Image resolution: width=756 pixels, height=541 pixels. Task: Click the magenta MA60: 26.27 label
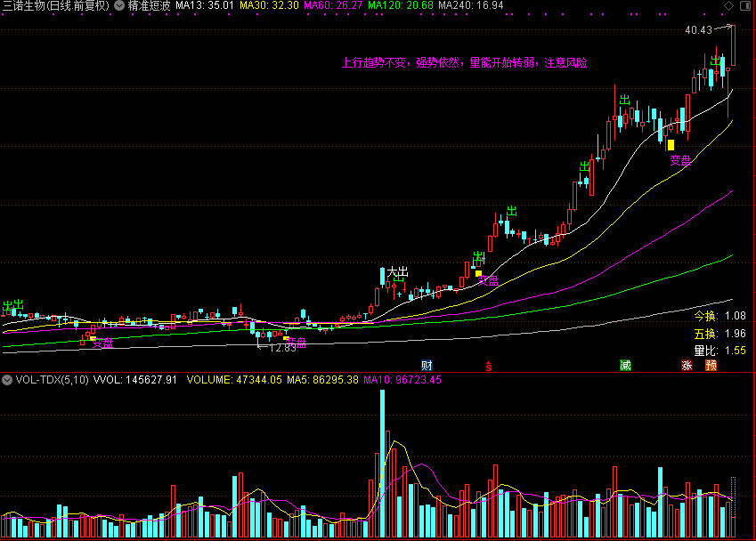pyautogui.click(x=333, y=5)
